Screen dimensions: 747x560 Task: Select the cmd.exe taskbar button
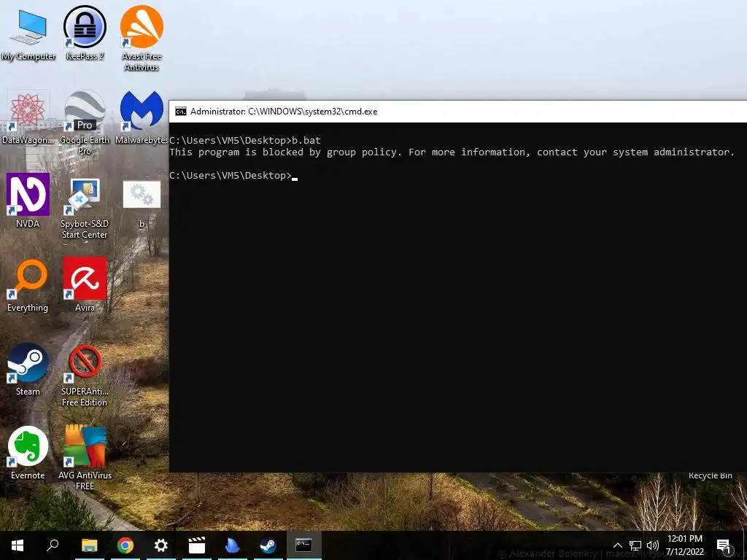(304, 545)
